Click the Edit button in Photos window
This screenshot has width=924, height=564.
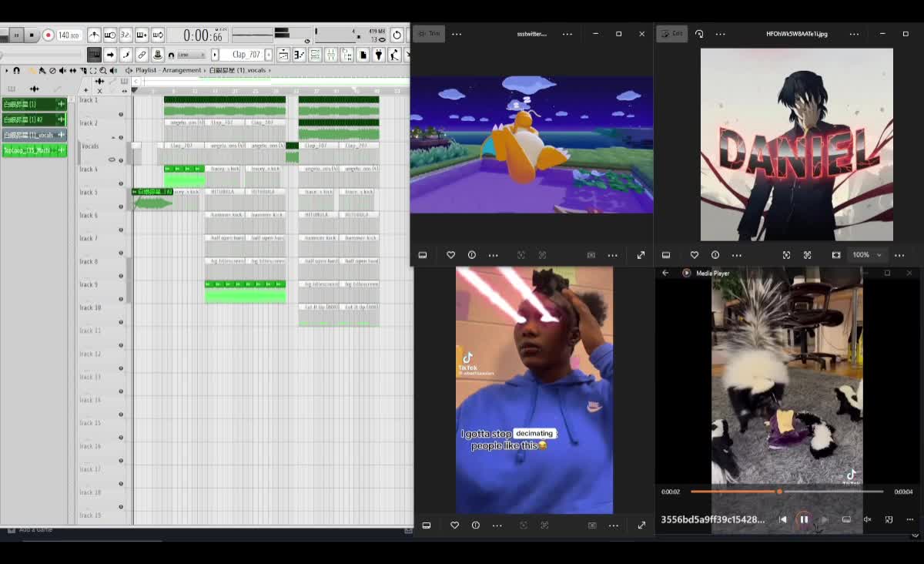point(672,34)
